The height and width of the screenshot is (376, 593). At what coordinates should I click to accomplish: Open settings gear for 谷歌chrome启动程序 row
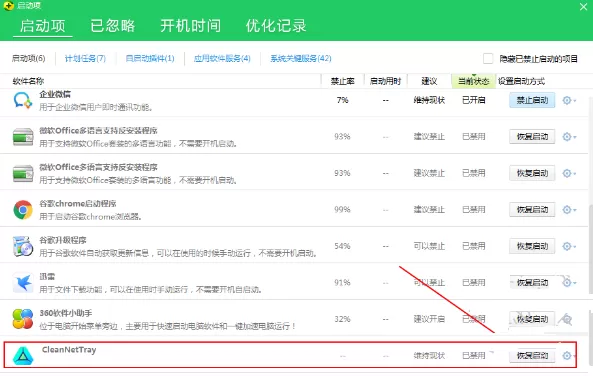pos(568,210)
